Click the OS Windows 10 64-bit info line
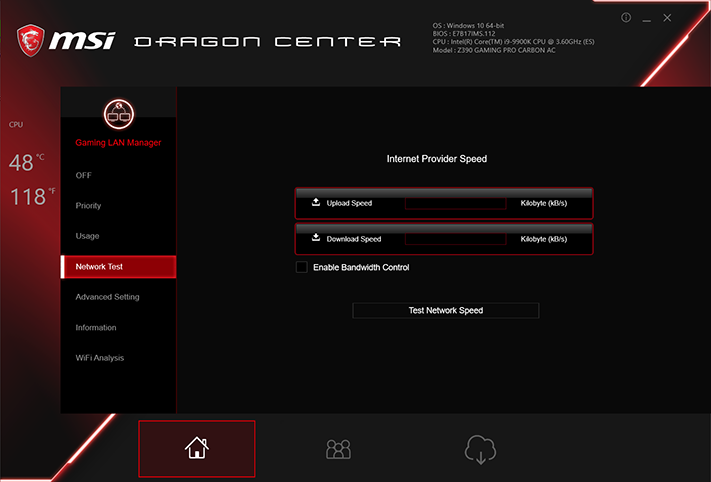Screen dimensions: 711x482 coord(468,25)
